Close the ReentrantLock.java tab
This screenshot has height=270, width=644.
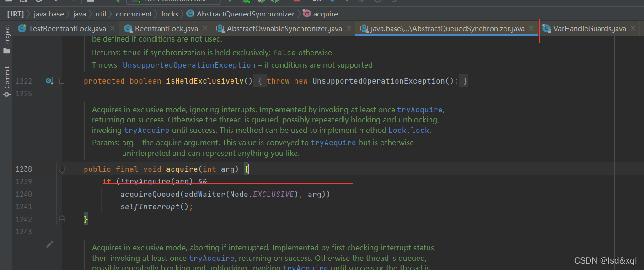(x=205, y=28)
